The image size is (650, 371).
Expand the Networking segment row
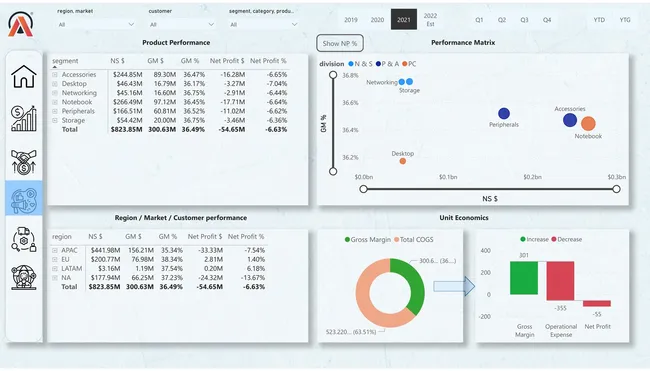pyautogui.click(x=55, y=93)
